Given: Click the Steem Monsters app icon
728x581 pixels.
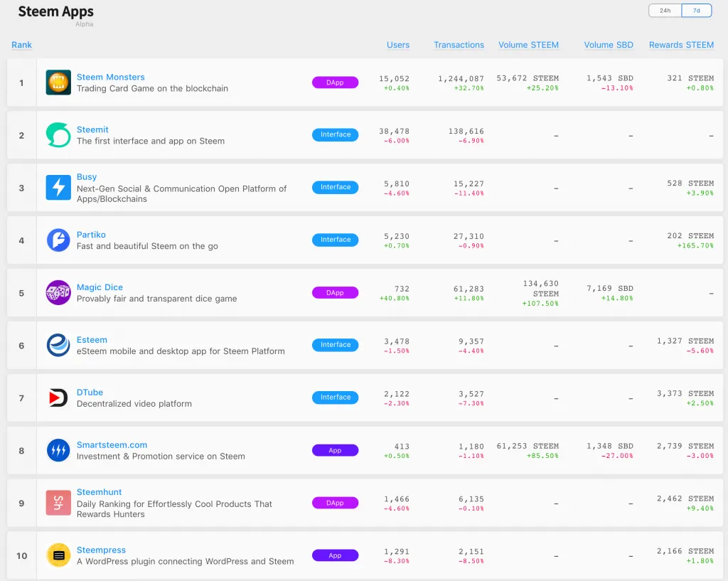Looking at the screenshot, I should pos(58,82).
